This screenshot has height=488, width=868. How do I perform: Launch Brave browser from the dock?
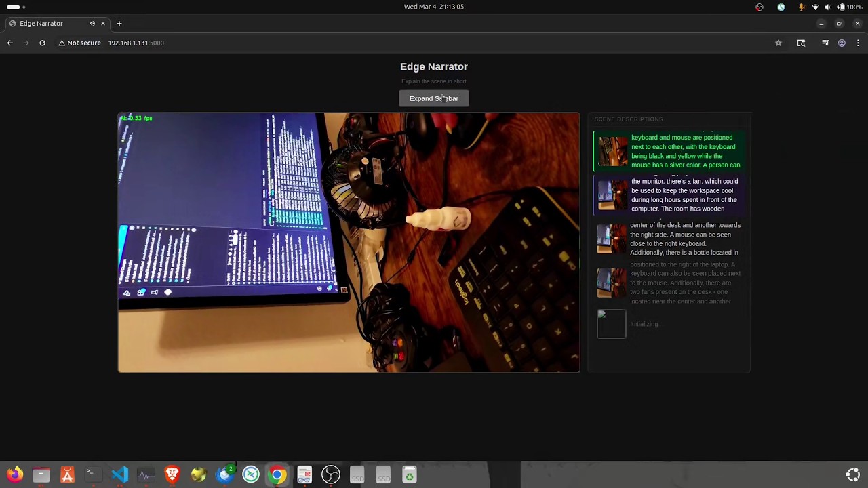pos(172,475)
